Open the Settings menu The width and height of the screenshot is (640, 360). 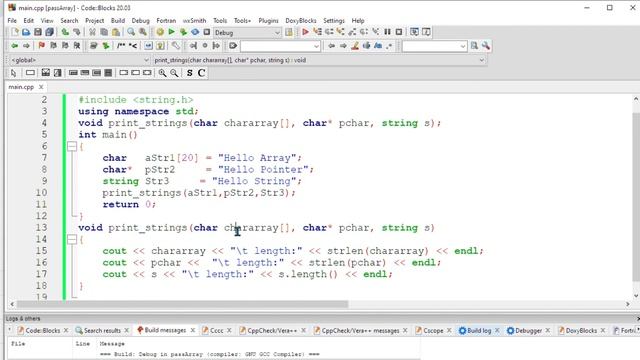click(334, 20)
